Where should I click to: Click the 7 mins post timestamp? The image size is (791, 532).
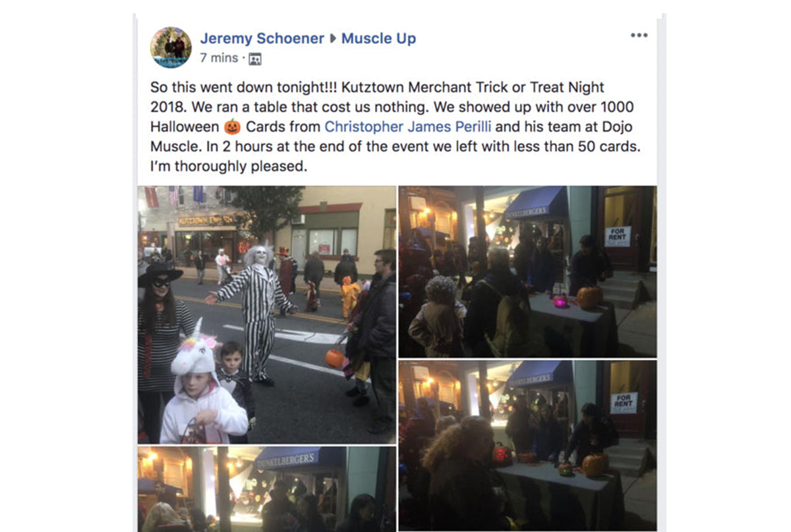219,58
